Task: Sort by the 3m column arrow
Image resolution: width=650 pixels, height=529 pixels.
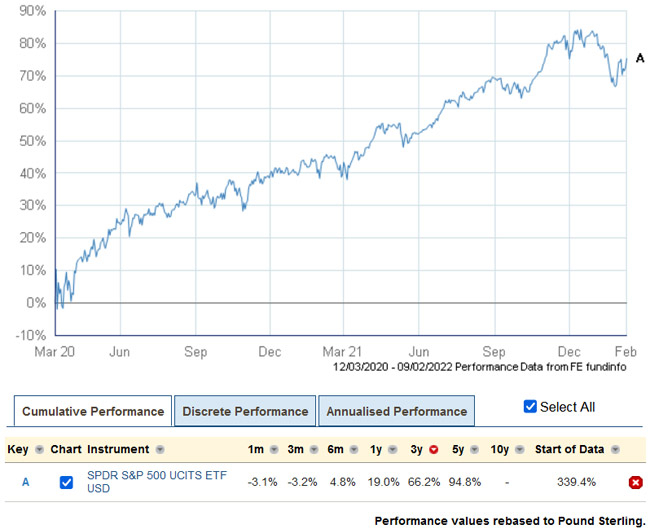Action: [x=314, y=450]
